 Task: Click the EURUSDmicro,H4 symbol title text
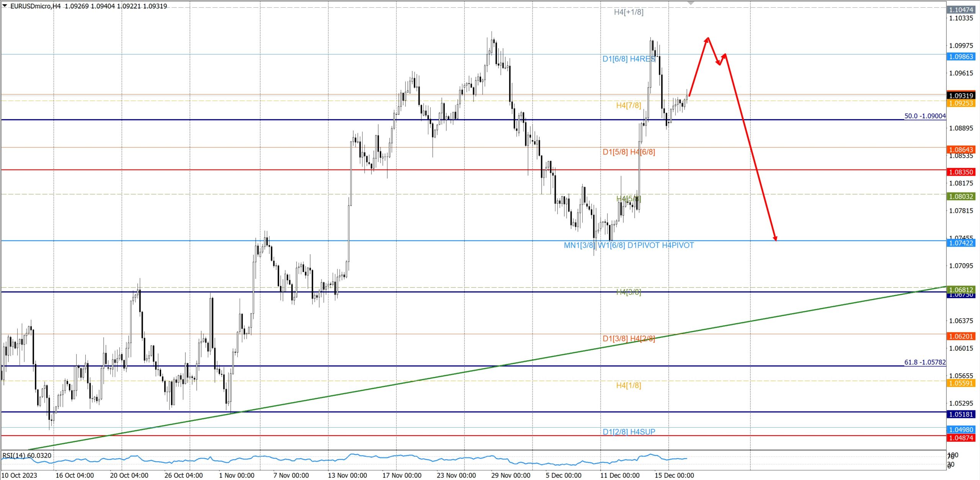coord(35,6)
